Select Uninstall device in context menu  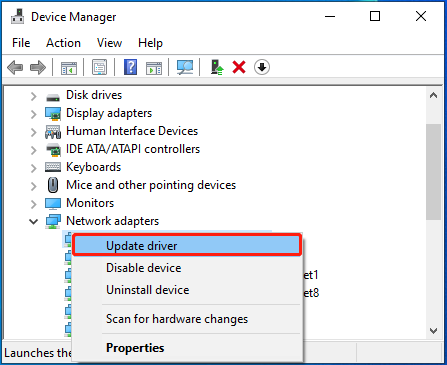click(148, 290)
